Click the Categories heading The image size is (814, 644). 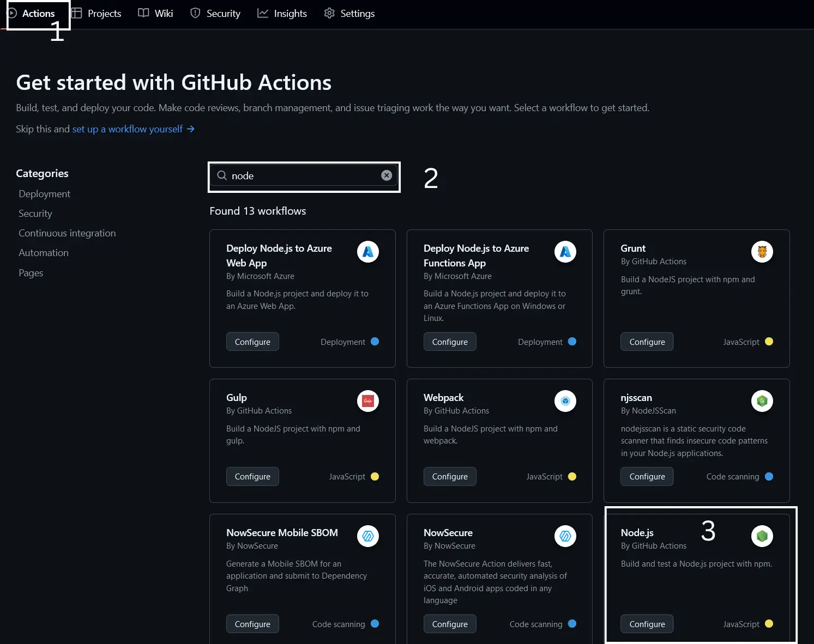pos(42,173)
